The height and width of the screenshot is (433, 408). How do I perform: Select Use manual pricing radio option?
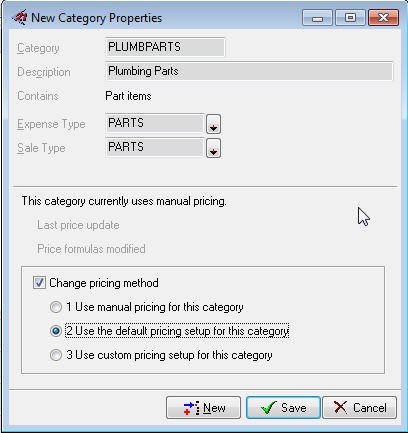[56, 307]
